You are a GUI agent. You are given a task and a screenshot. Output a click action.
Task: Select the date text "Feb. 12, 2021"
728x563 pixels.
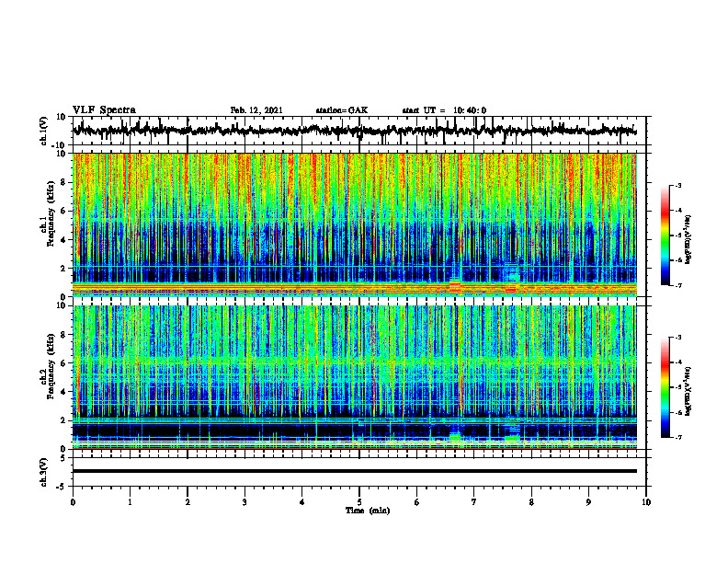(x=256, y=110)
